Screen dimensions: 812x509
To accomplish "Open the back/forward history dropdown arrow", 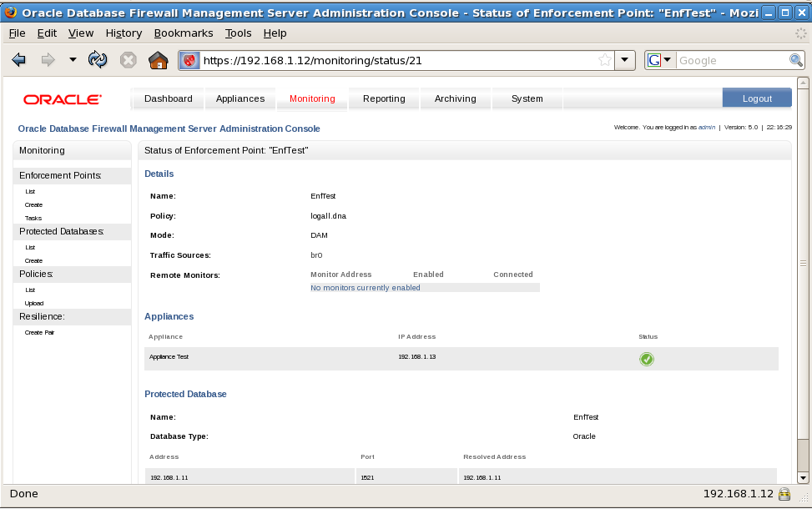I will (73, 60).
